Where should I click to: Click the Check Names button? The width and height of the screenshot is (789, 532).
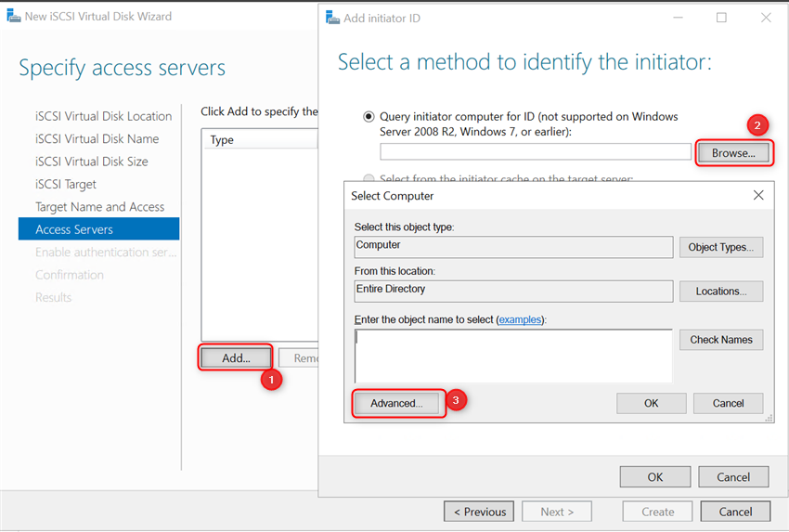tap(720, 340)
